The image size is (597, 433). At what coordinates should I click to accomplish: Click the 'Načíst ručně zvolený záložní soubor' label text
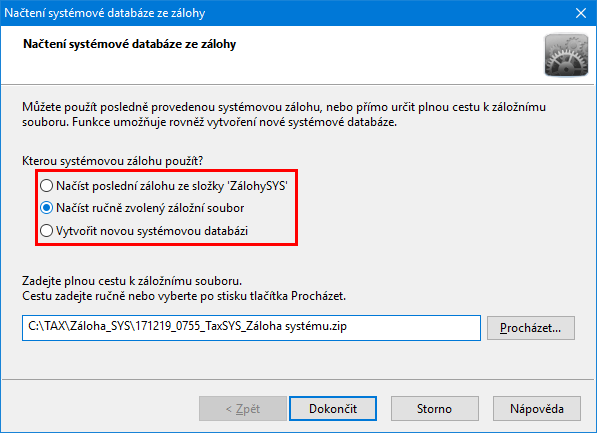[150, 208]
